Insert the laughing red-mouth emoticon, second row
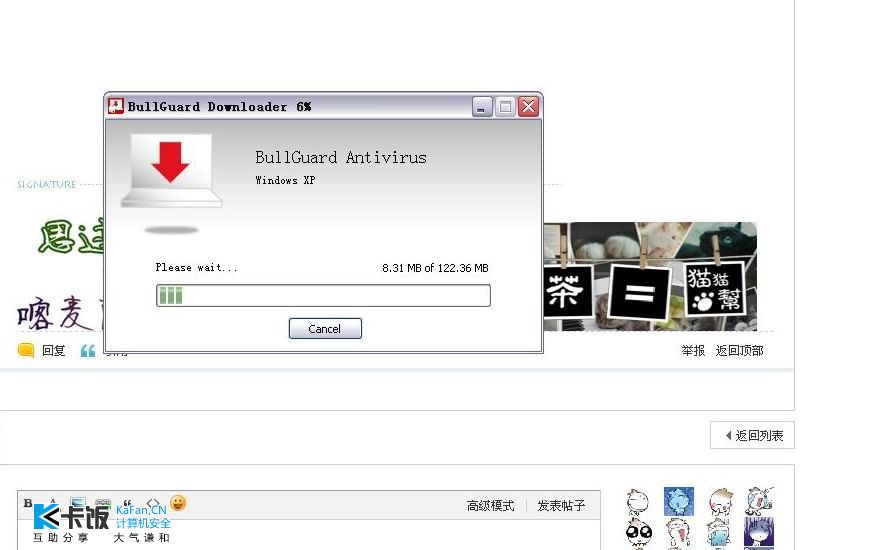The height and width of the screenshot is (550, 876). coord(678,533)
